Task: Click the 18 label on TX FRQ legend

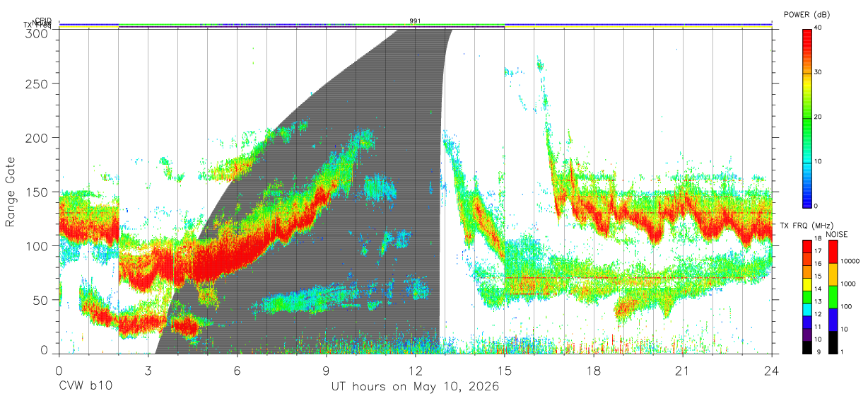Action: click(817, 239)
